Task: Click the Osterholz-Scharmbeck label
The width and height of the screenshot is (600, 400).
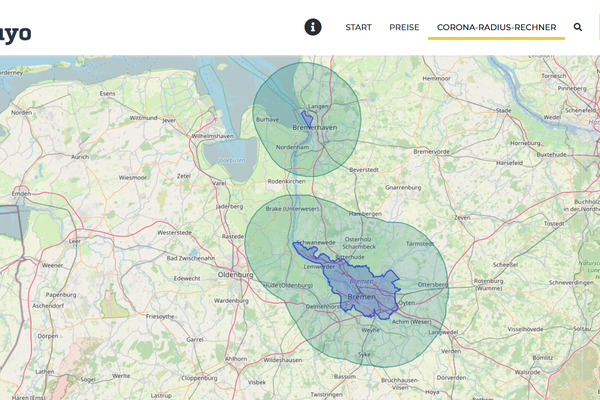Action: pyautogui.click(x=359, y=243)
